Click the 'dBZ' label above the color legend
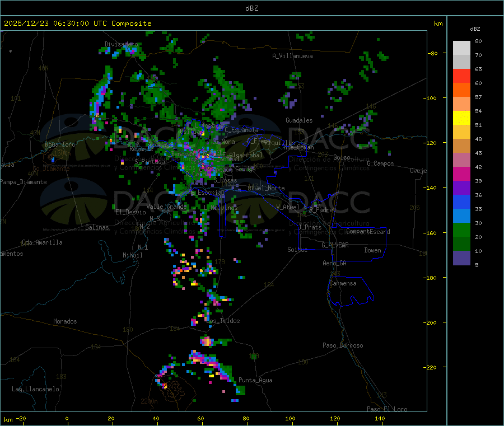The width and height of the screenshot is (504, 426). click(x=475, y=29)
